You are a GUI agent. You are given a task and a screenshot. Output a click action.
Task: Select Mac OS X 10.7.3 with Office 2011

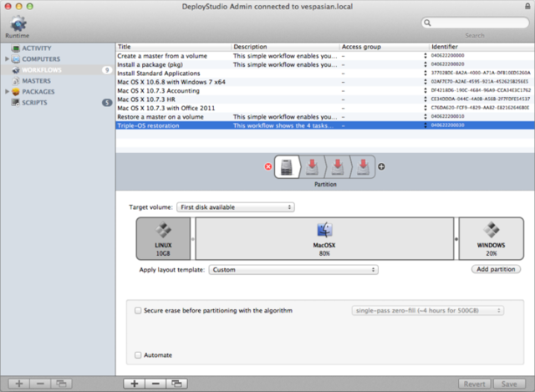[325, 108]
